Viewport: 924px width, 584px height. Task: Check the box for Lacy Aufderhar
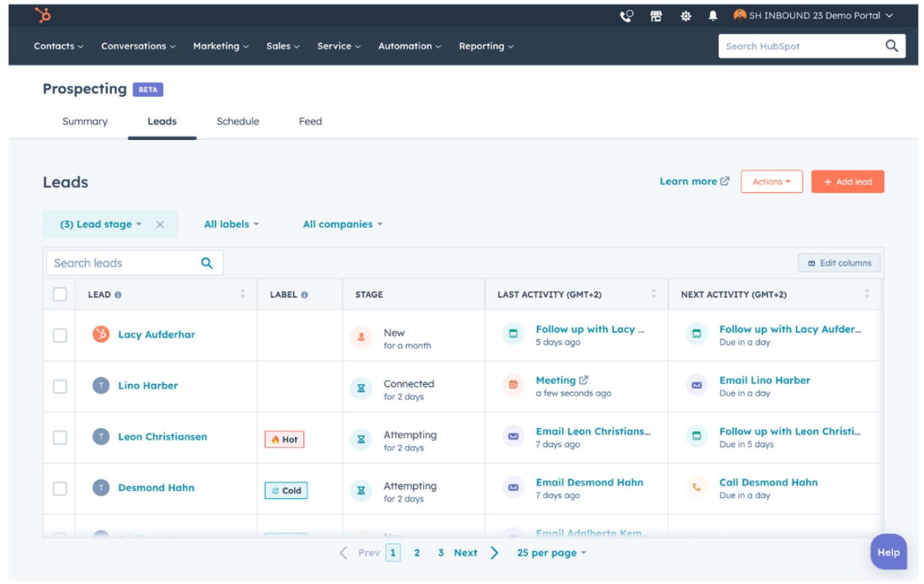coord(60,335)
